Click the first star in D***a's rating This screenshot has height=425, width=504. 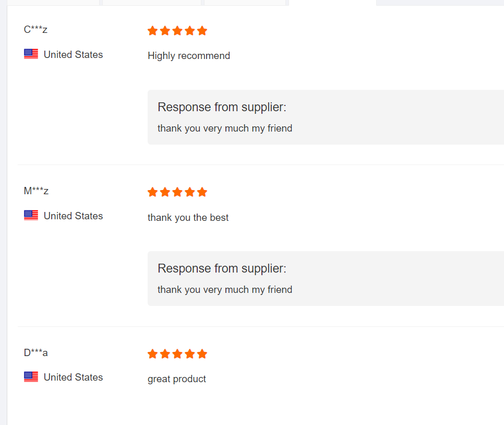tap(152, 354)
